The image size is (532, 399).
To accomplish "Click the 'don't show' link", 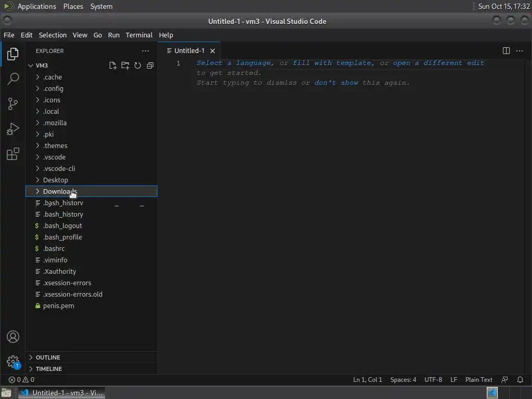I will [336, 83].
